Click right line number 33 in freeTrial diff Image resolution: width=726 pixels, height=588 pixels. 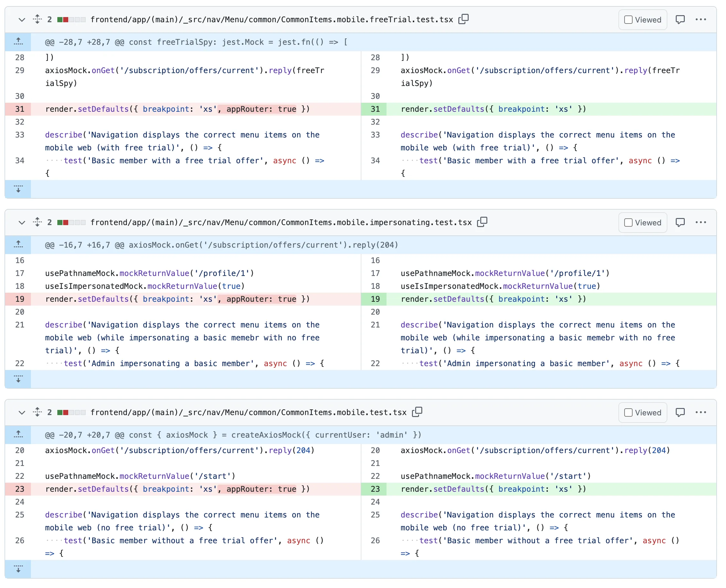[375, 135]
